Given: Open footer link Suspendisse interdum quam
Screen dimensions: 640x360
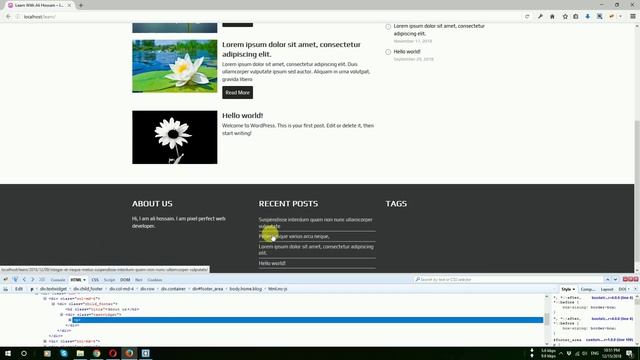Looking at the screenshot, I should [x=316, y=223].
